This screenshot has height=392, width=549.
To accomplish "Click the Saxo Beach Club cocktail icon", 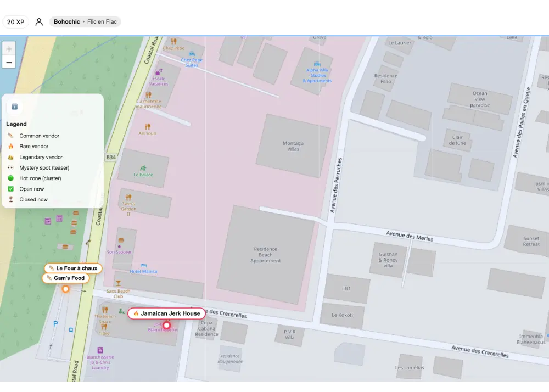I will coord(119,283).
